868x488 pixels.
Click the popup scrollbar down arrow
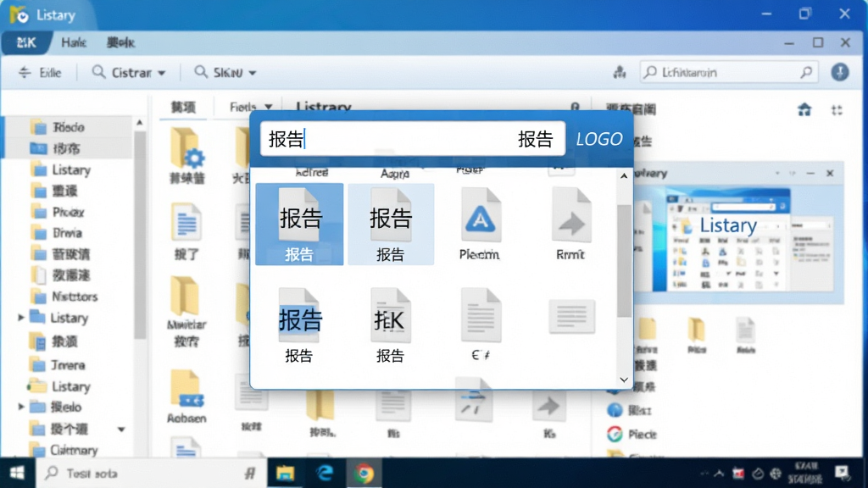pyautogui.click(x=624, y=380)
